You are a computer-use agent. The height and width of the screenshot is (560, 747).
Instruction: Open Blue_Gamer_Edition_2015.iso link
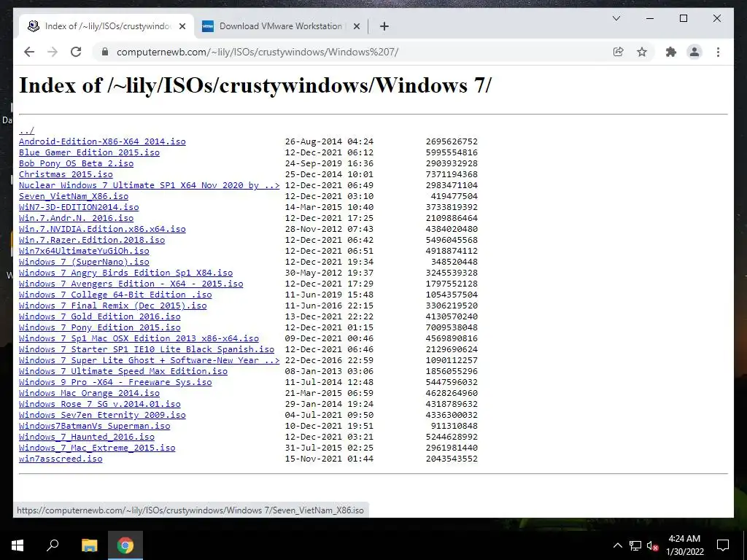[x=89, y=152]
